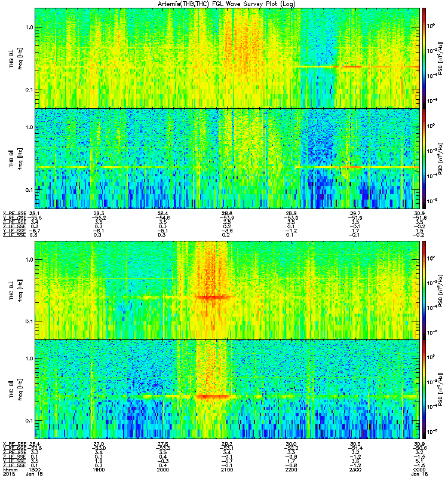Click the color bar of the THB B∥ panel
The width and height of the screenshot is (448, 478).
tap(424, 158)
